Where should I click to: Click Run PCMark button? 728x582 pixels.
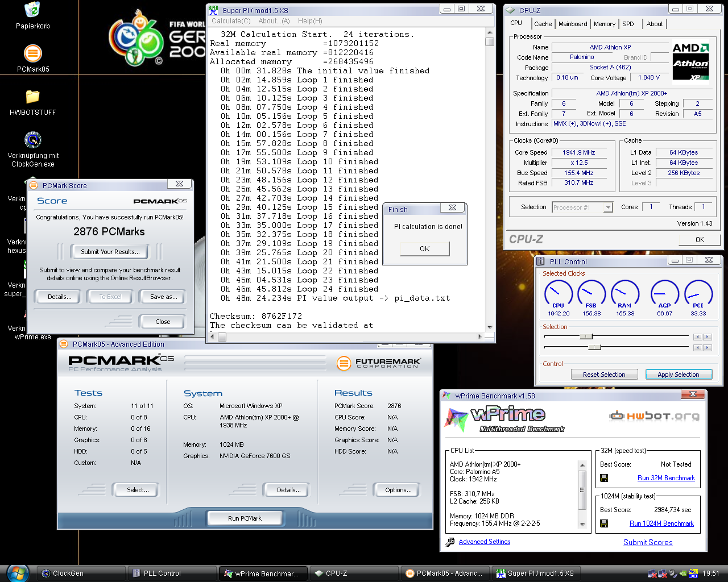click(x=245, y=518)
